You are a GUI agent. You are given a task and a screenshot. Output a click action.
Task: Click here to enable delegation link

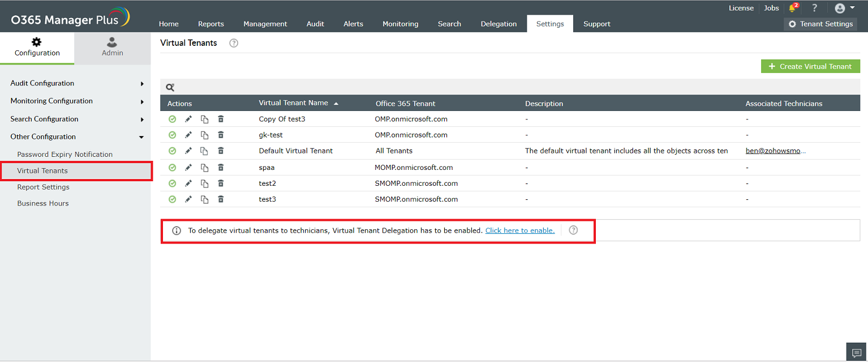point(520,230)
